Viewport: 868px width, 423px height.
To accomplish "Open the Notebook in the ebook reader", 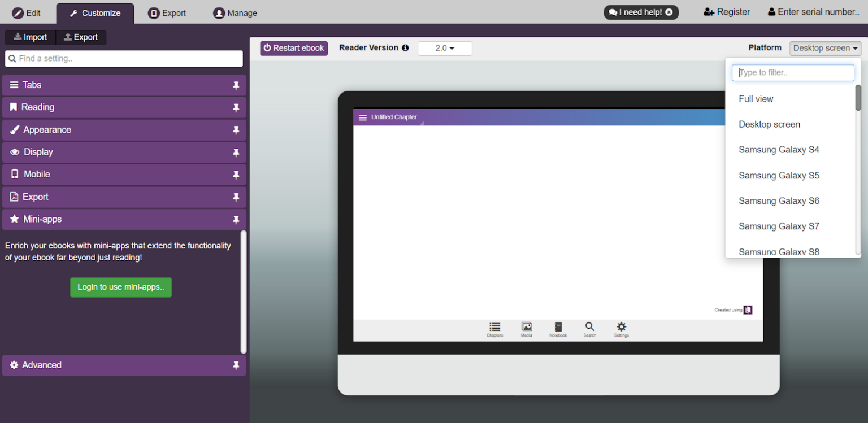I will click(x=558, y=330).
